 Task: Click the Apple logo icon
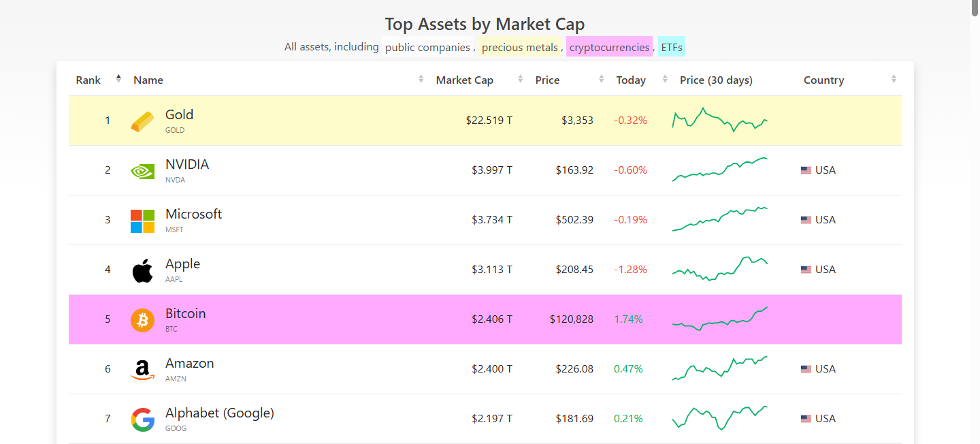click(x=143, y=270)
